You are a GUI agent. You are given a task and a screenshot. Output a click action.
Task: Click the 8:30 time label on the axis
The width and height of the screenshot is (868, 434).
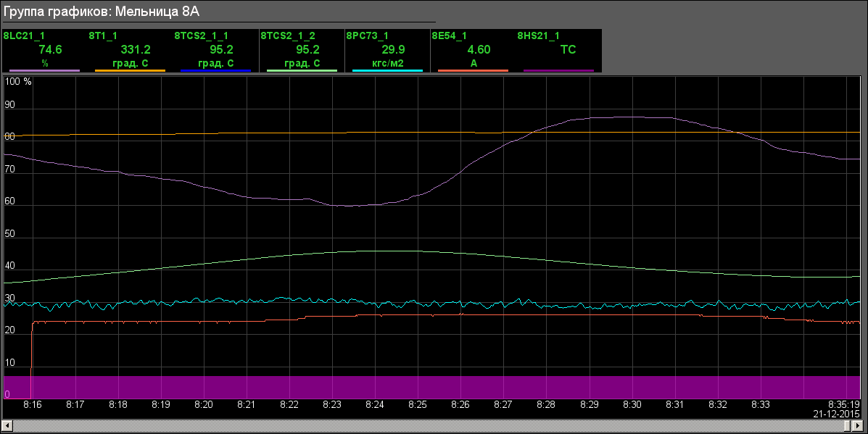(x=632, y=404)
